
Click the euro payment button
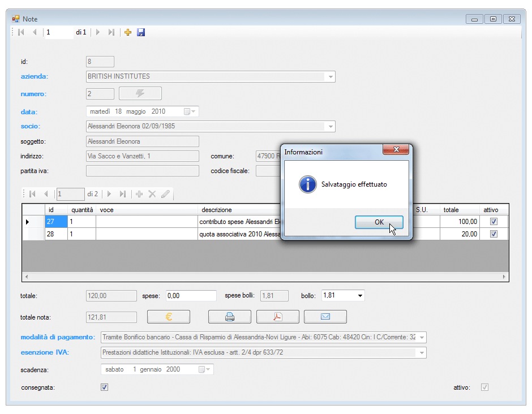pos(169,317)
